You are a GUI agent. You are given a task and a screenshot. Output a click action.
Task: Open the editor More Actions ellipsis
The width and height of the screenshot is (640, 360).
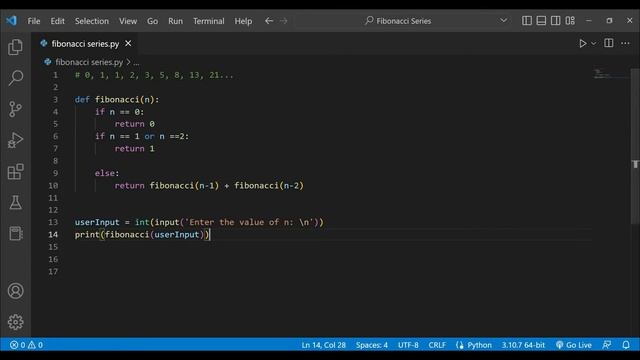625,43
